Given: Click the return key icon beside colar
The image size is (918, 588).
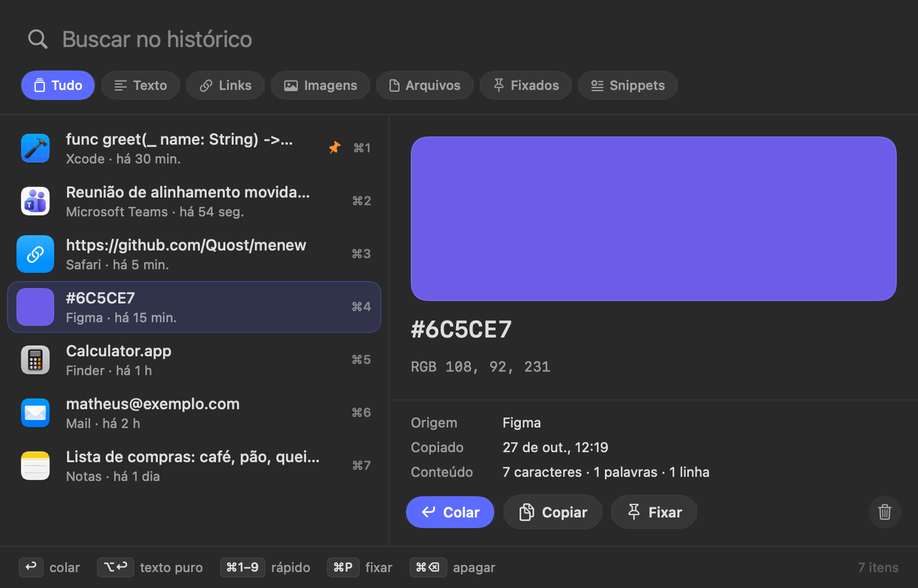Looking at the screenshot, I should tap(31, 567).
